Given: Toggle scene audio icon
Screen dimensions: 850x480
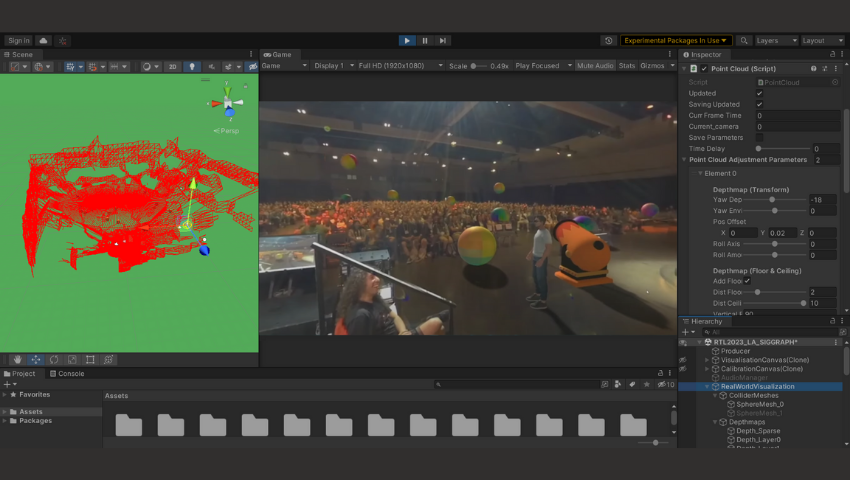Looking at the screenshot, I should coord(211,67).
